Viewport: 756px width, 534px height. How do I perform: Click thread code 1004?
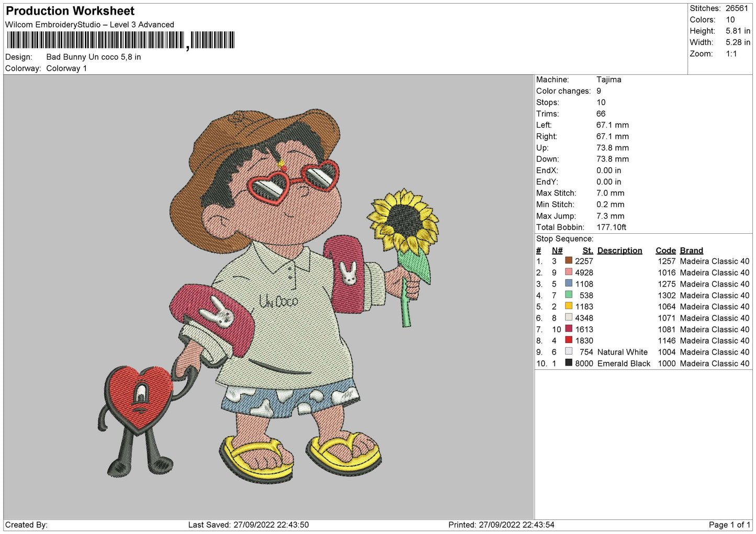tap(667, 352)
